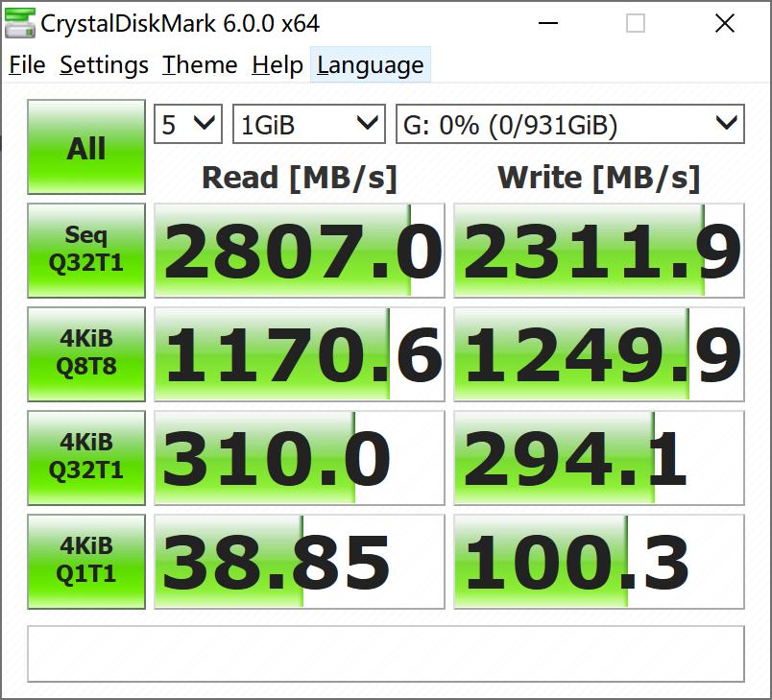Open the Settings menu

[x=104, y=65]
